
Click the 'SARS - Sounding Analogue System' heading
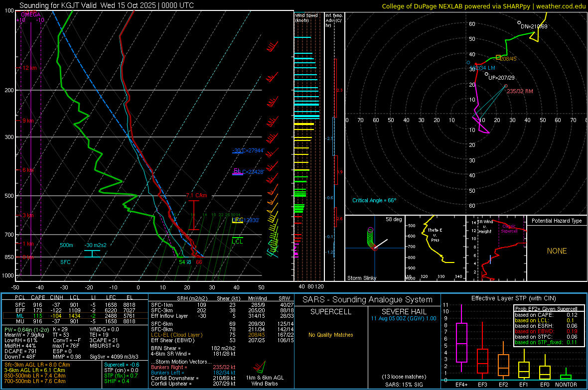367,299
